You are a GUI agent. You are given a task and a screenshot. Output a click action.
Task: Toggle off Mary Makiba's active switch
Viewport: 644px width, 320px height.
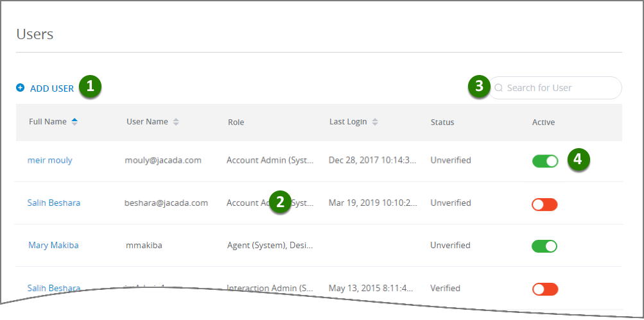pos(544,246)
